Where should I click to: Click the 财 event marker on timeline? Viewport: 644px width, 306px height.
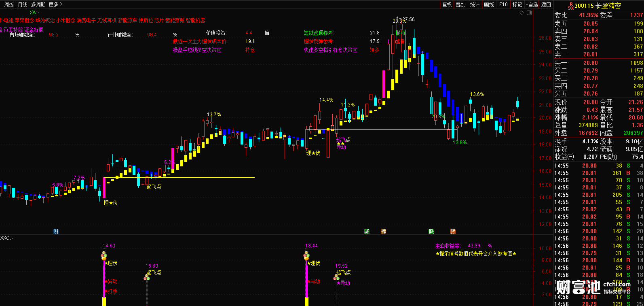56,232
